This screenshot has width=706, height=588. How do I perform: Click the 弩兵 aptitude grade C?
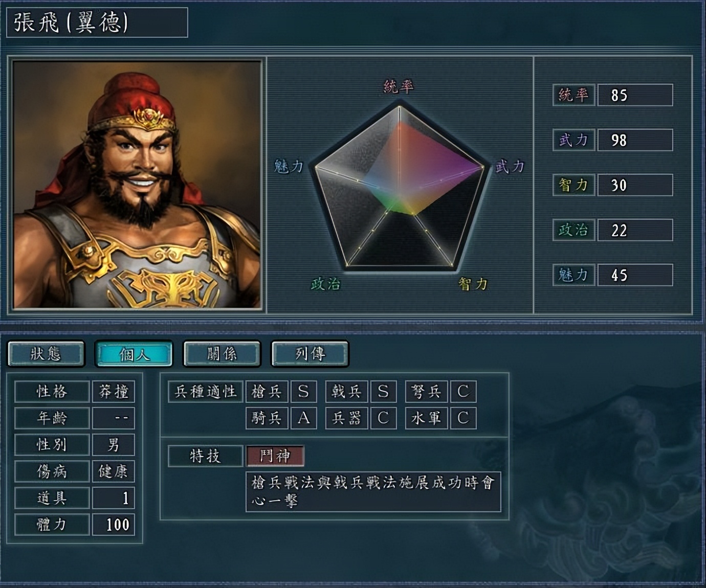point(463,392)
